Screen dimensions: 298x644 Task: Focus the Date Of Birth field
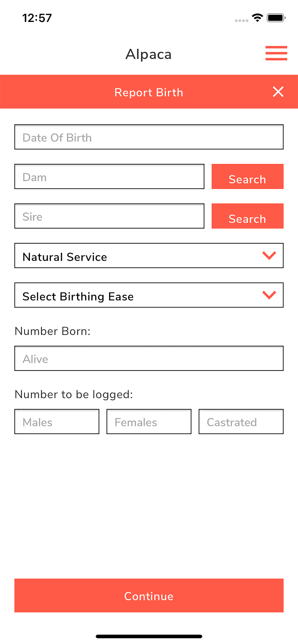pyautogui.click(x=149, y=137)
